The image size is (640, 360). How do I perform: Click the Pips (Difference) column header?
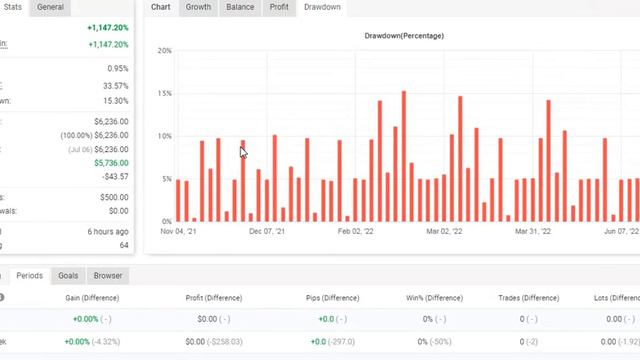[x=333, y=298]
